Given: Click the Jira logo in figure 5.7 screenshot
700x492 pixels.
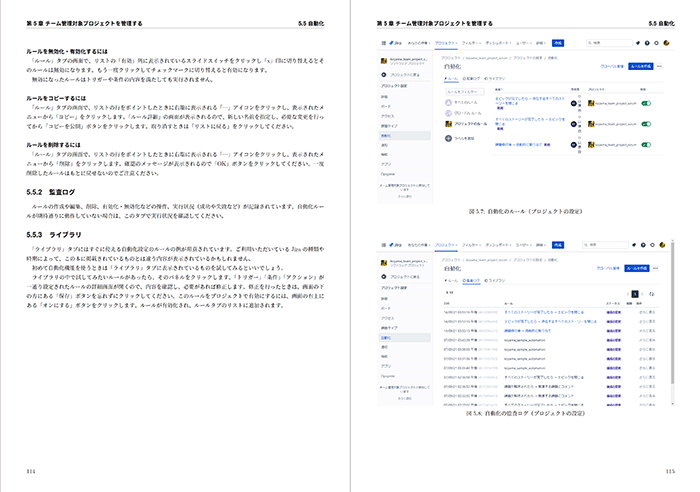Looking at the screenshot, I should coord(395,43).
